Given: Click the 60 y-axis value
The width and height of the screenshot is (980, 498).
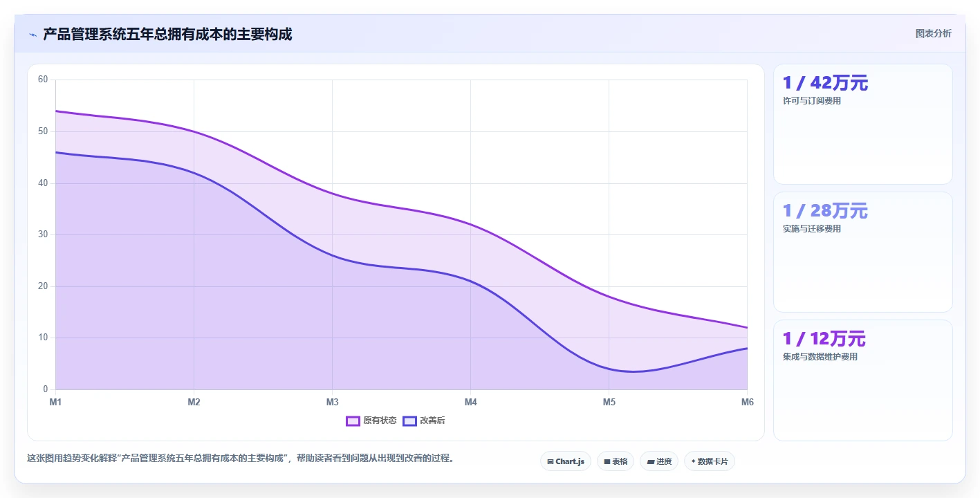Looking at the screenshot, I should point(43,80).
